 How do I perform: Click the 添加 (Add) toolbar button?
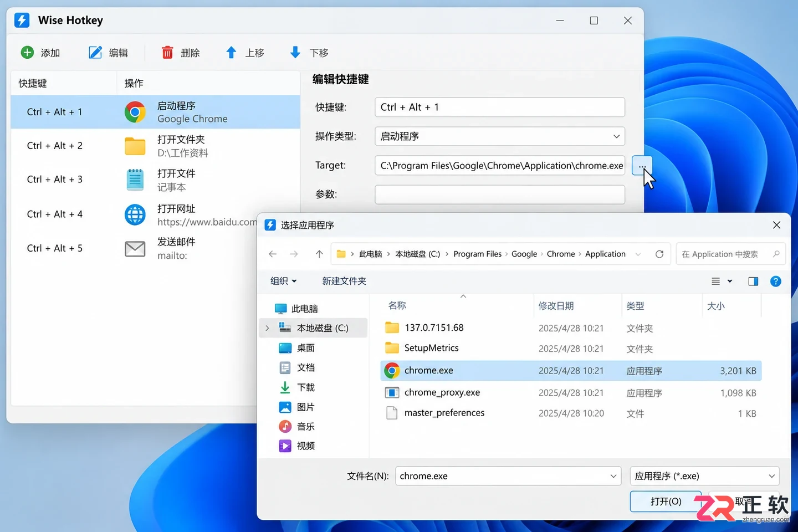[40, 53]
